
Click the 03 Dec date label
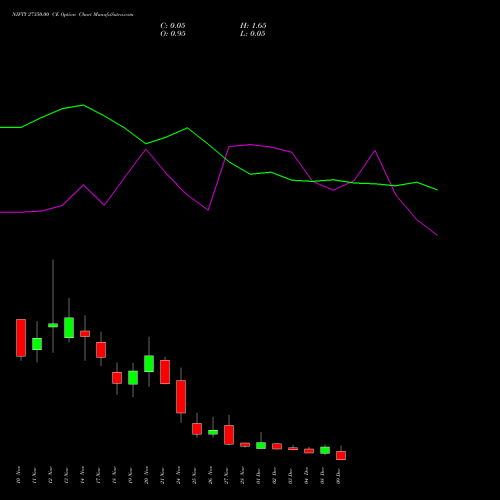click(290, 475)
